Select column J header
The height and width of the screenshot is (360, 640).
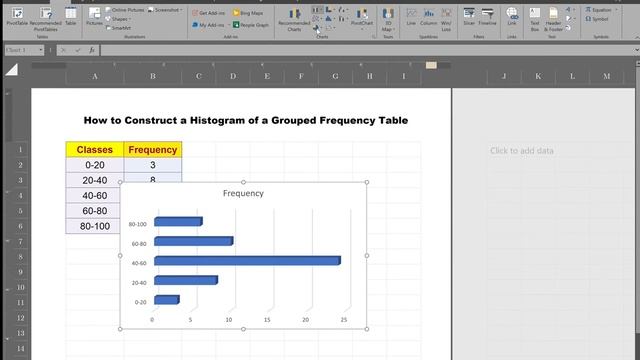click(x=504, y=76)
